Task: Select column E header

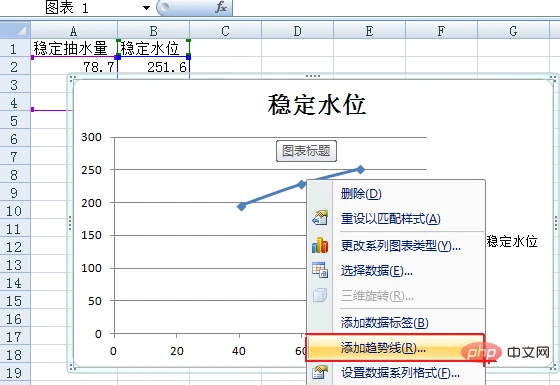Action: pos(370,30)
